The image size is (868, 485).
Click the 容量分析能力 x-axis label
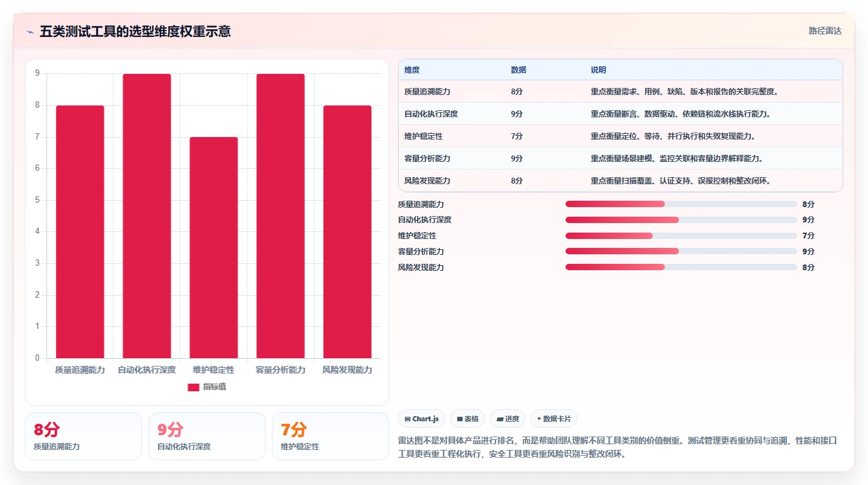280,370
